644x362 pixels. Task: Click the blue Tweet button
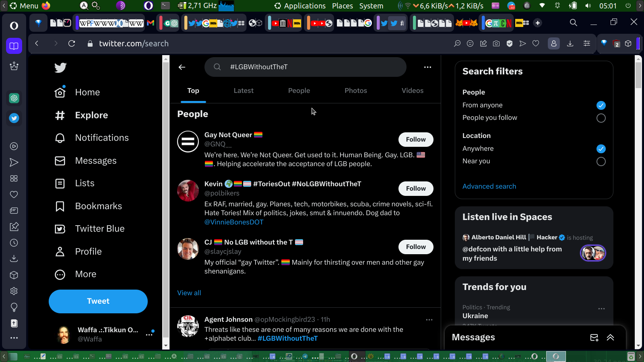(98, 302)
